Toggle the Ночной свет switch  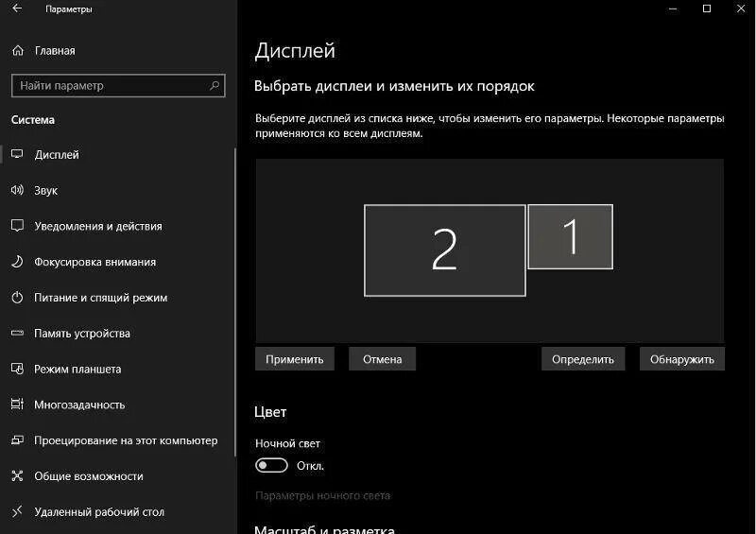tap(271, 465)
